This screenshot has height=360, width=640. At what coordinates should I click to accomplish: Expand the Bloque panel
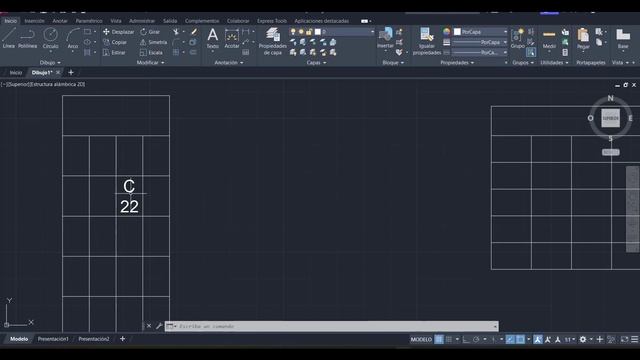[393, 63]
